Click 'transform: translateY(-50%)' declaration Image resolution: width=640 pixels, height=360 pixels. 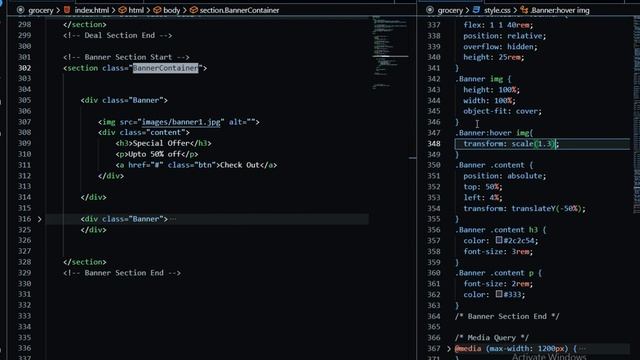(x=524, y=209)
